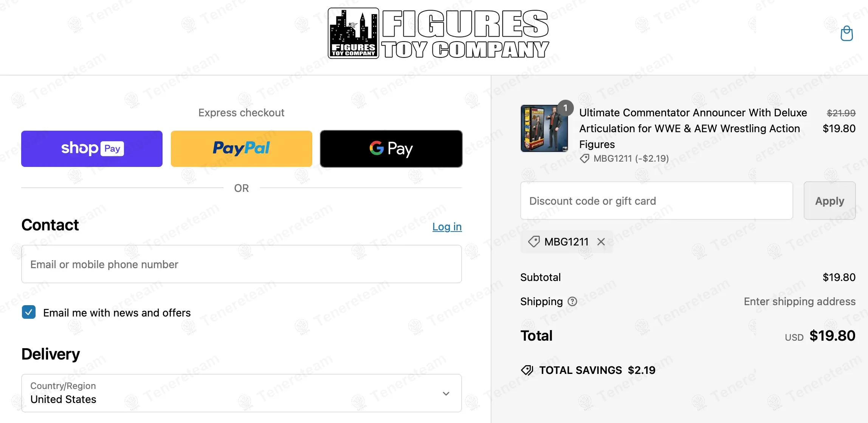Screen dimensions: 868x423
Task: Click the Country/Region chevron arrow
Action: (446, 394)
